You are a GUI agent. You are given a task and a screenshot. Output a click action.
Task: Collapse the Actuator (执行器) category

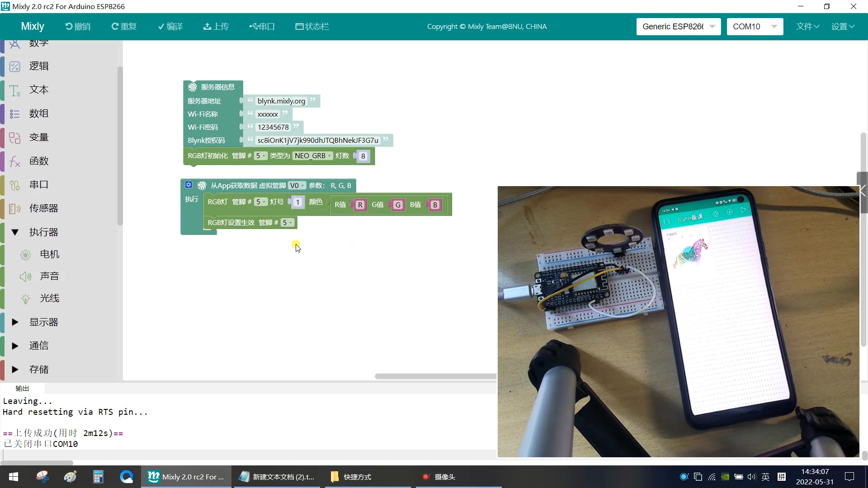click(14, 232)
